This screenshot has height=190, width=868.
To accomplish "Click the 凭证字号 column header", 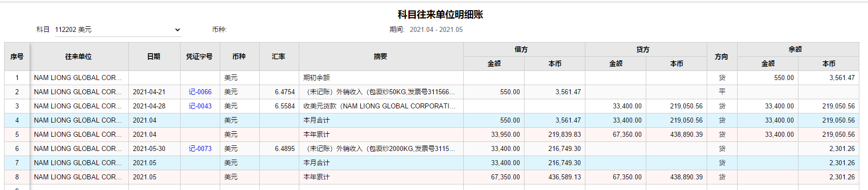I will pyautogui.click(x=200, y=57).
